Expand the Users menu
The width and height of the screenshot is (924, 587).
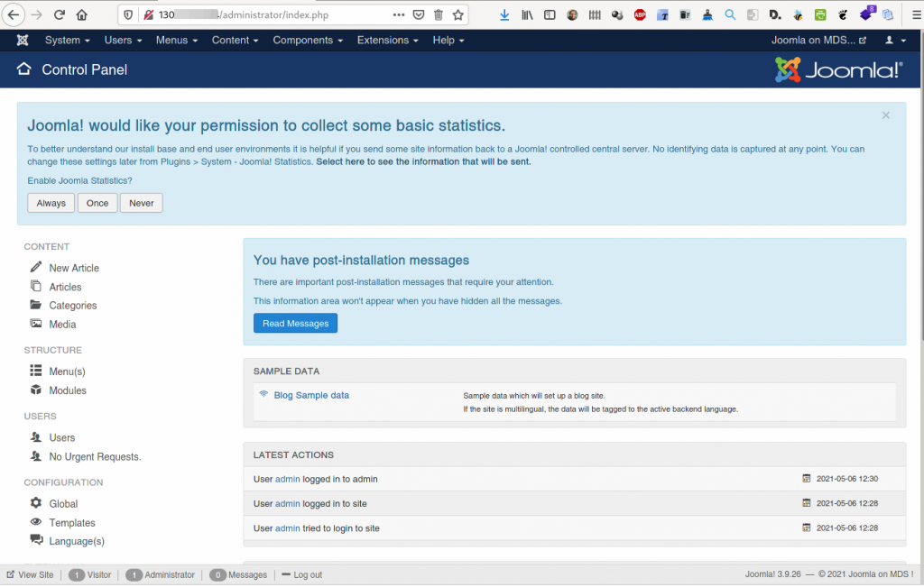coord(123,40)
